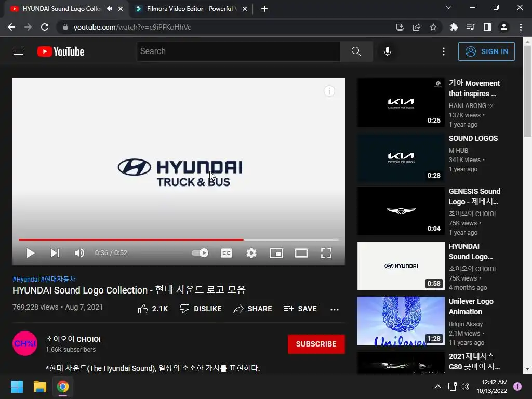Click the Chrome taskbar icon
The width and height of the screenshot is (532, 399).
click(63, 387)
